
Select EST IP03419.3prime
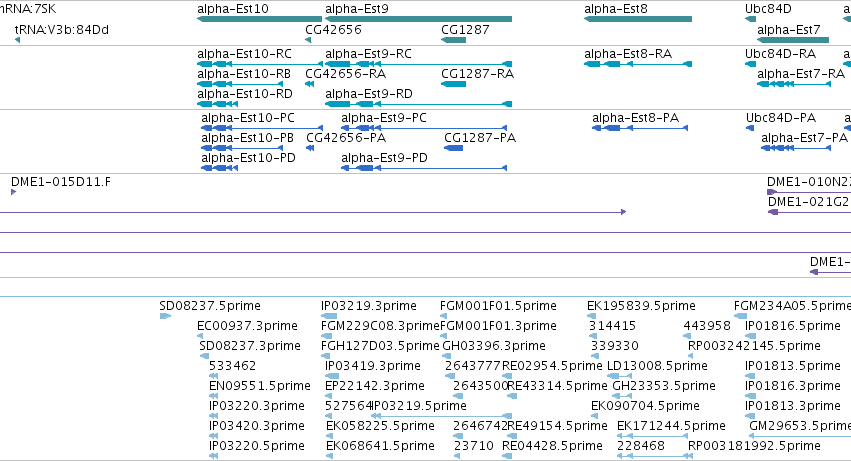[x=373, y=366]
